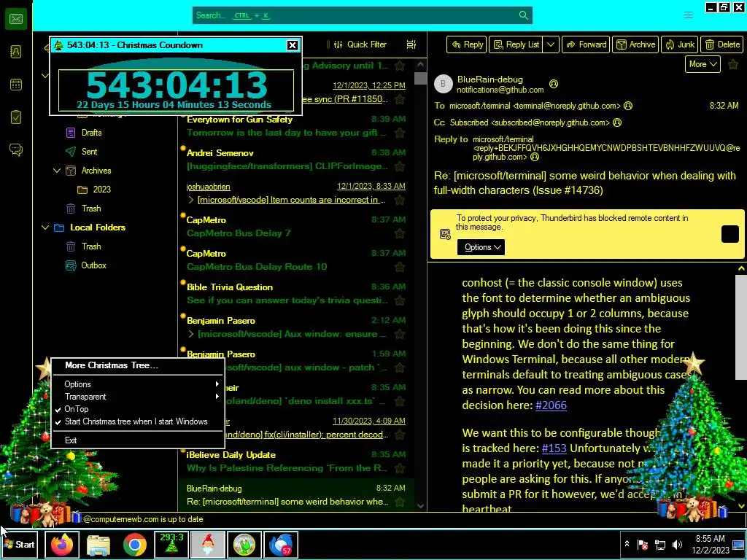747x560 pixels.
Task: Click the Reply button
Action: (x=467, y=44)
